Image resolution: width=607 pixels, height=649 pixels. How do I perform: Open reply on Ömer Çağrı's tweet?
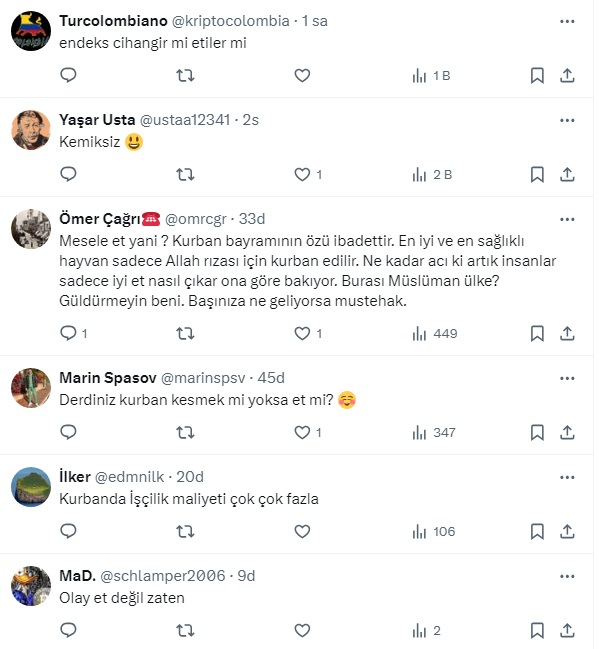(68, 333)
